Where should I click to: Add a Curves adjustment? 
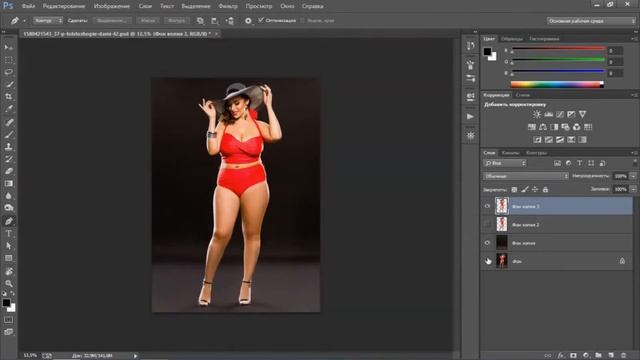click(x=560, y=114)
